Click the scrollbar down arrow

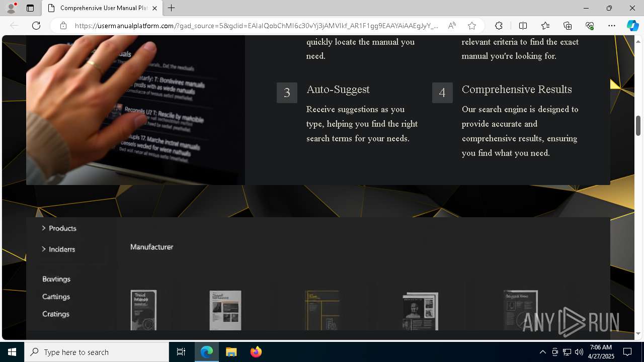(638, 333)
